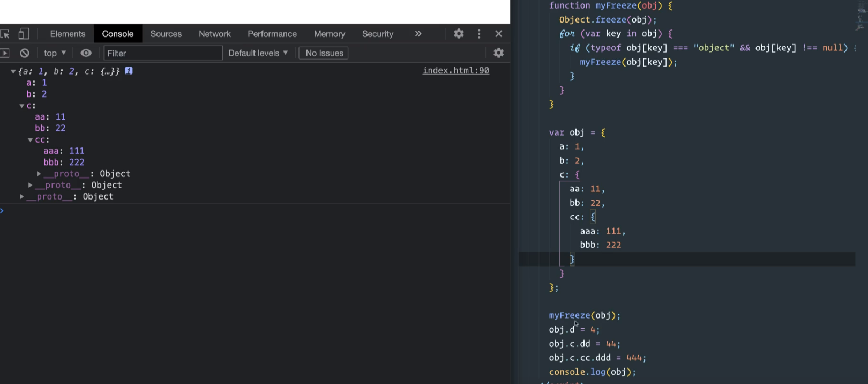
Task: Switch to the Sources tab
Action: point(166,34)
